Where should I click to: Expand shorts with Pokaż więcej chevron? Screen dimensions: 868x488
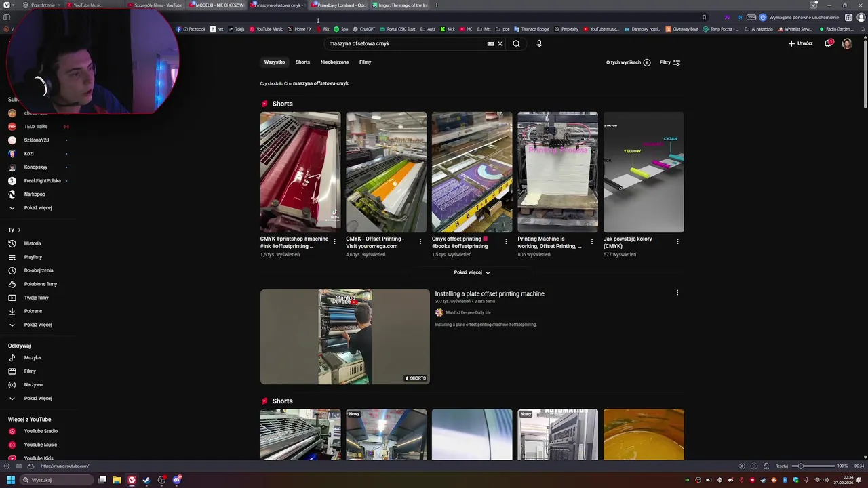point(472,272)
